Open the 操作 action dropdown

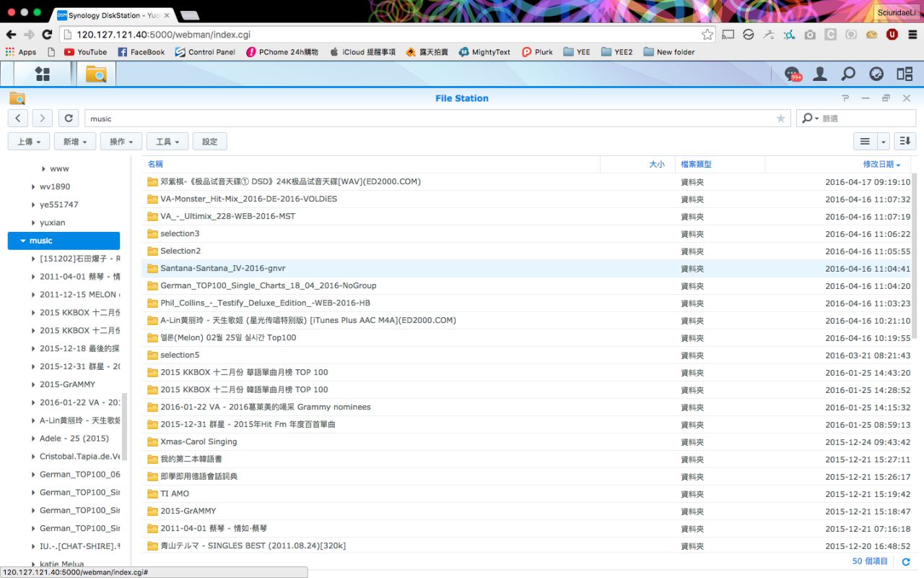(x=121, y=142)
